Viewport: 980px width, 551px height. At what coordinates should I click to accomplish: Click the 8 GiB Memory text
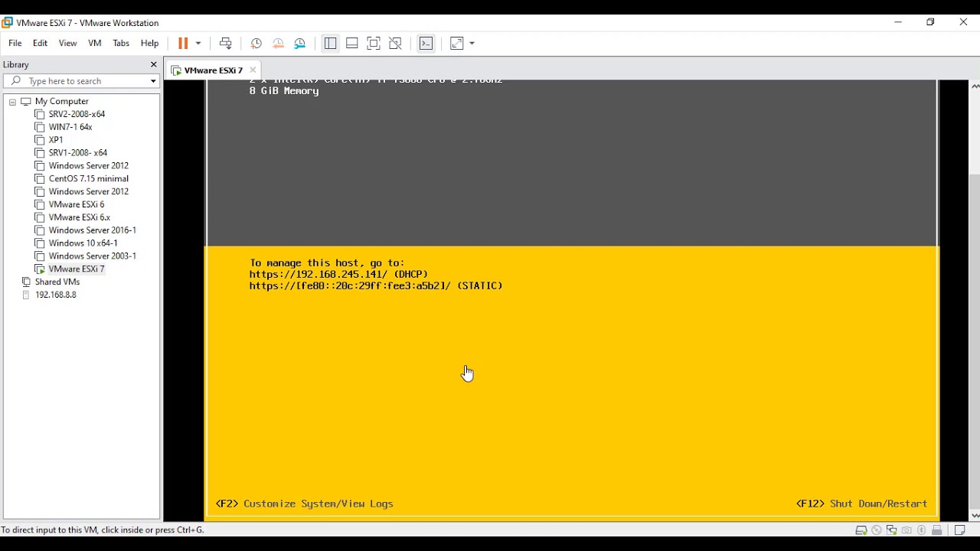click(284, 91)
